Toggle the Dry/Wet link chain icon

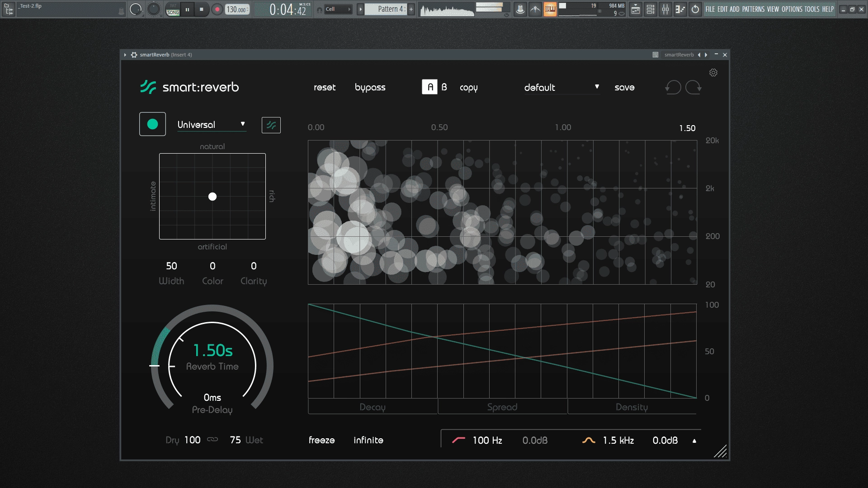tap(212, 440)
